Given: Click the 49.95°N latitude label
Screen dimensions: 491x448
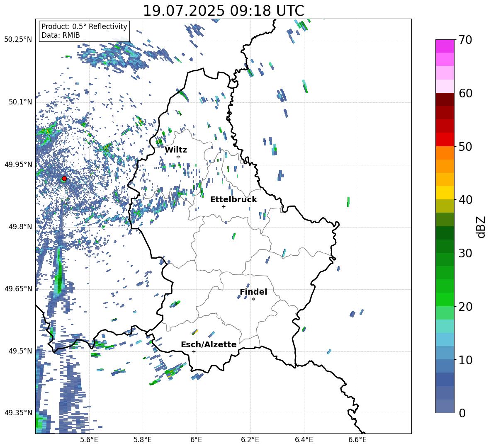Looking at the screenshot, I should (x=18, y=164).
